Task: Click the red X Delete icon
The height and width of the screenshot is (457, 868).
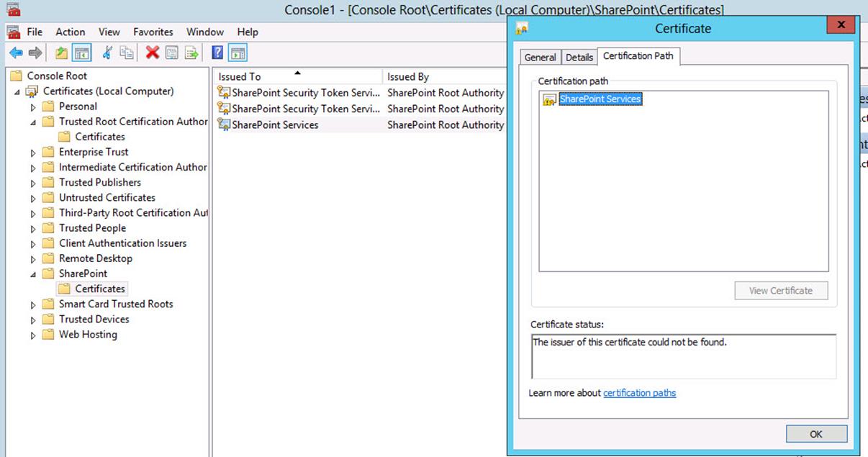Action: click(x=152, y=53)
